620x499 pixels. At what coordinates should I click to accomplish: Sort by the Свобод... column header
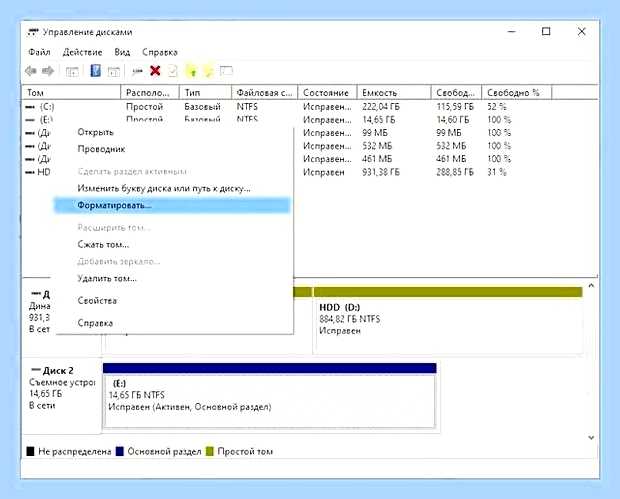[x=456, y=93]
